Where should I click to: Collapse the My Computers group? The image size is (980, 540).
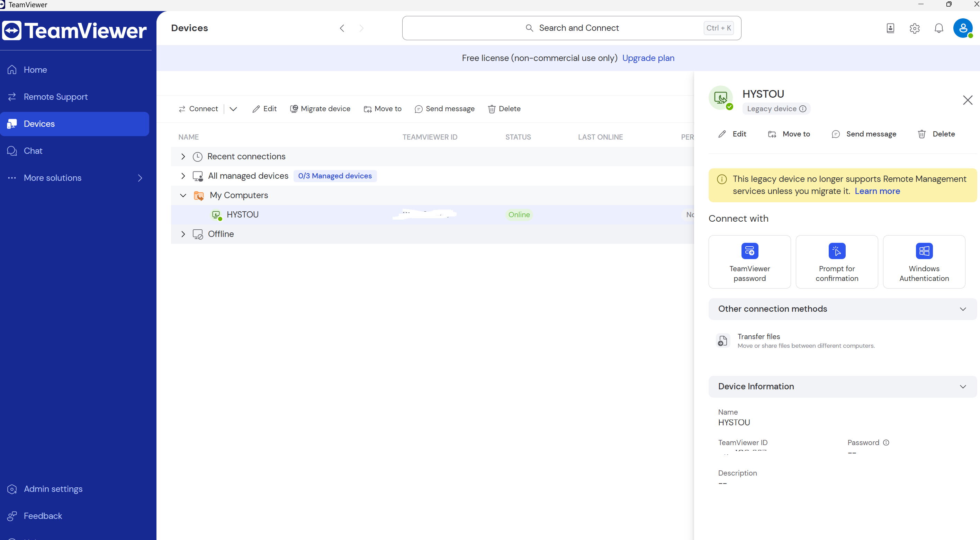pyautogui.click(x=183, y=195)
